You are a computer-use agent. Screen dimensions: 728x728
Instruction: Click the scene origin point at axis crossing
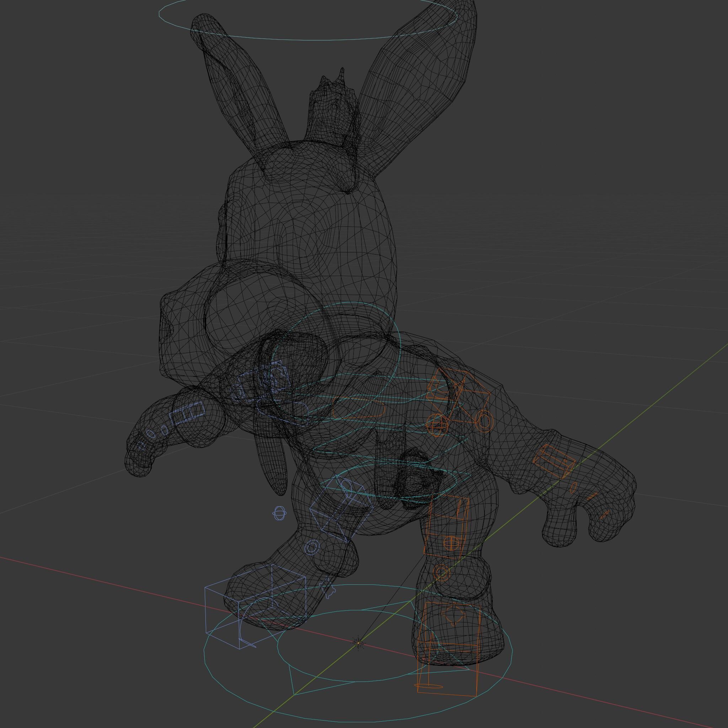358,643
